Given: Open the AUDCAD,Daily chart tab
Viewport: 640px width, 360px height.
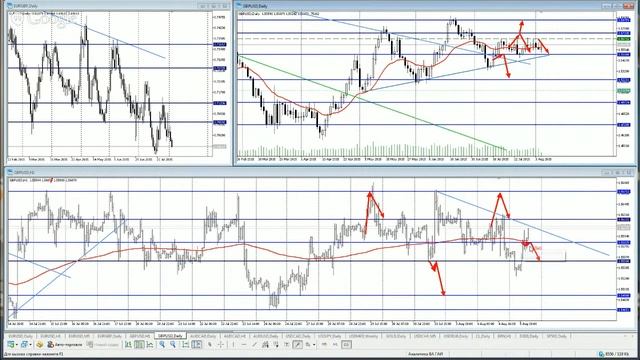Looking at the screenshot, I should click(x=203, y=336).
